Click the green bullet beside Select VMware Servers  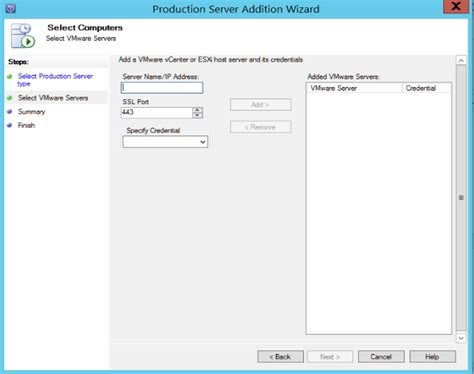(10, 98)
